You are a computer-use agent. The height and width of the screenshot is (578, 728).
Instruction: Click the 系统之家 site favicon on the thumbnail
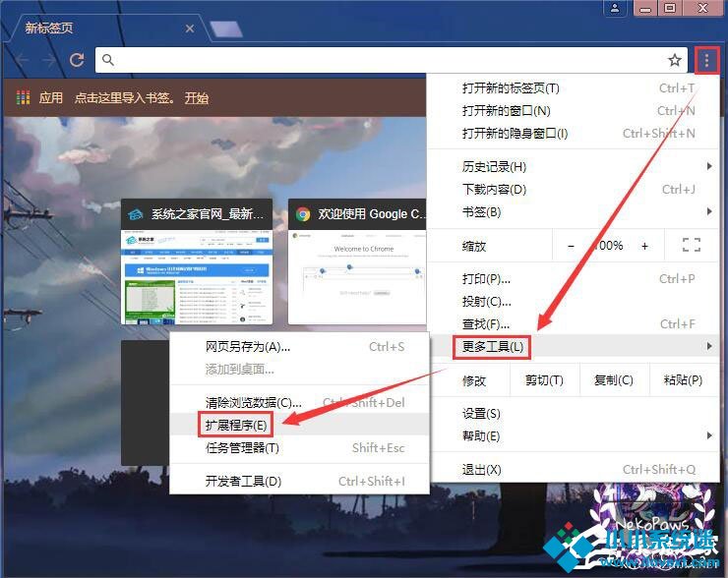(135, 214)
